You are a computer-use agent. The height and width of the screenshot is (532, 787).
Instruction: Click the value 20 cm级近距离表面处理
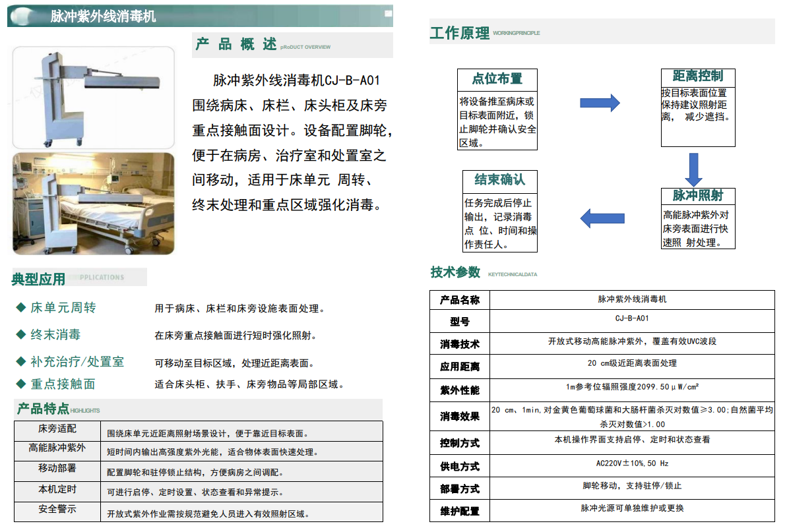coord(632,363)
